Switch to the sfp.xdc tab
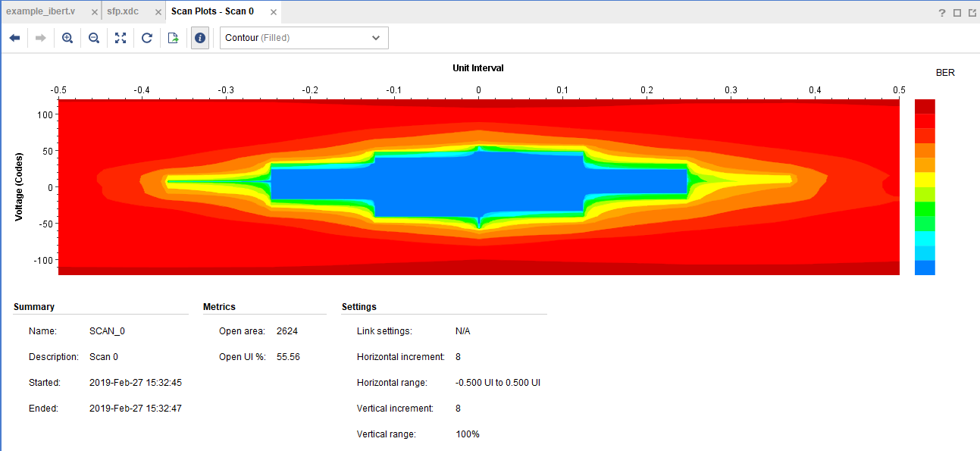Image resolution: width=980 pixels, height=451 pixels. 123,11
